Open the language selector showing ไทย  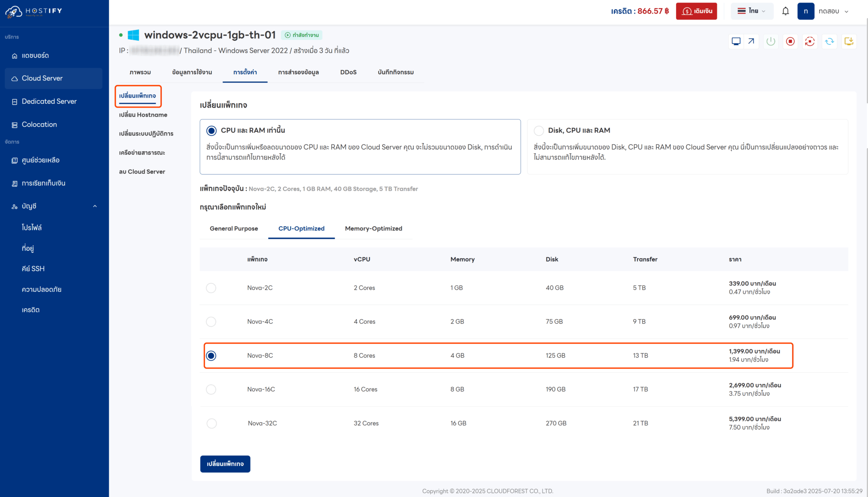pos(752,11)
